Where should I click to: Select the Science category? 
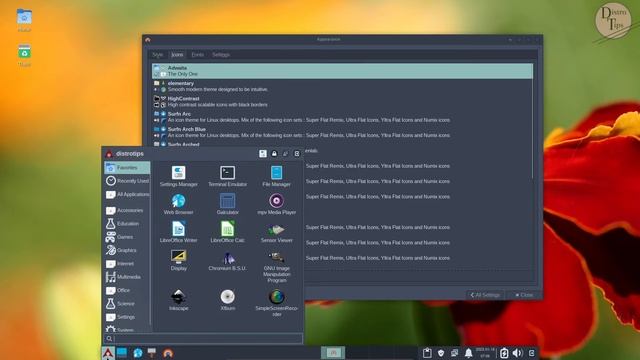click(x=127, y=304)
